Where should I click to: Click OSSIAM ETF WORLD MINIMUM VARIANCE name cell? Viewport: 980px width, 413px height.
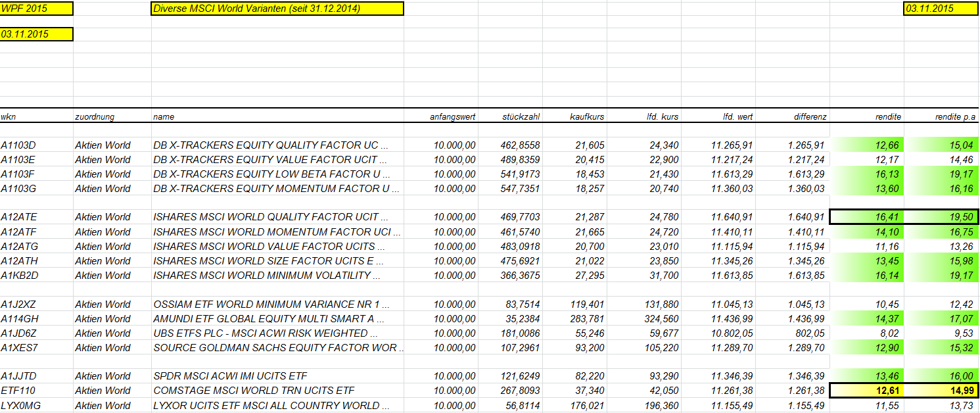click(x=277, y=304)
